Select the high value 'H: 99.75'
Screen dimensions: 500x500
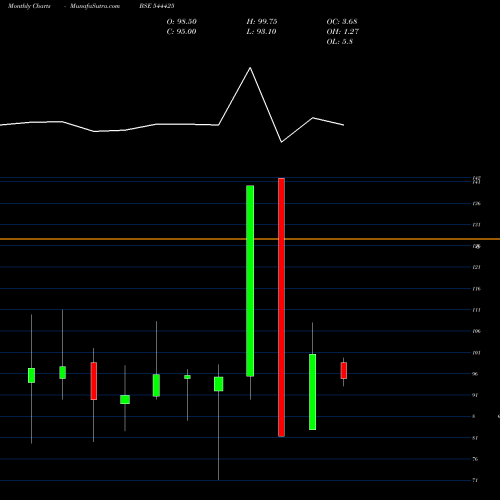tap(262, 22)
